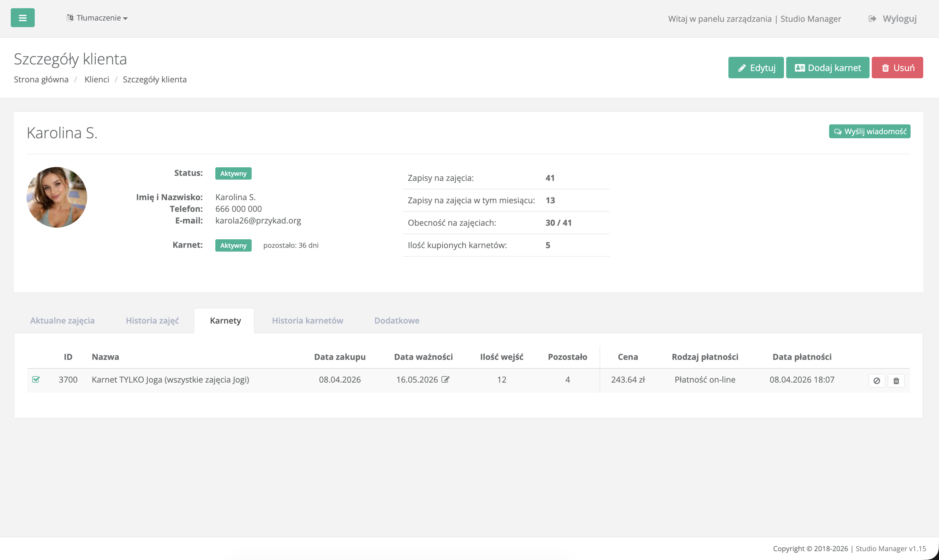This screenshot has width=939, height=560.
Task: Go to Klienci breadcrumb link
Action: click(97, 79)
